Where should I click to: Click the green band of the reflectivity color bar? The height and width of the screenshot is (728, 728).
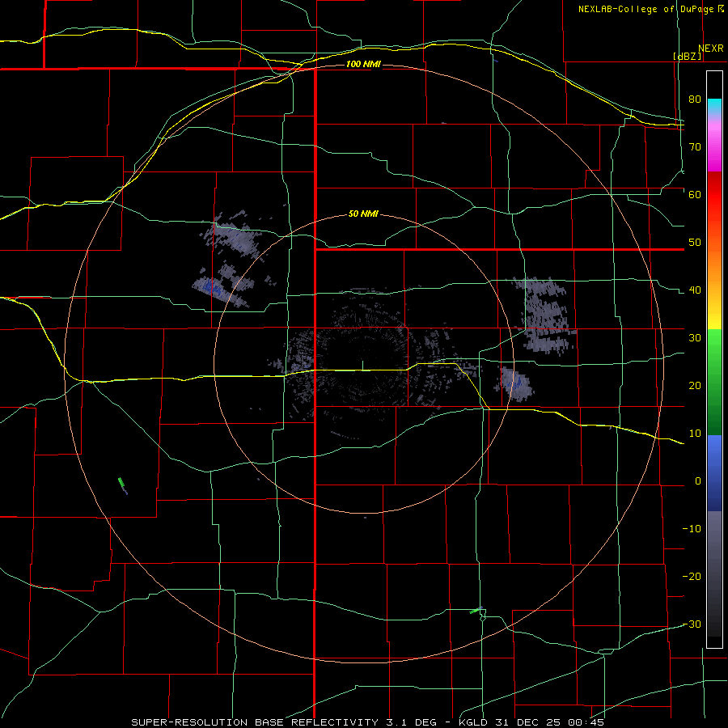click(x=714, y=382)
